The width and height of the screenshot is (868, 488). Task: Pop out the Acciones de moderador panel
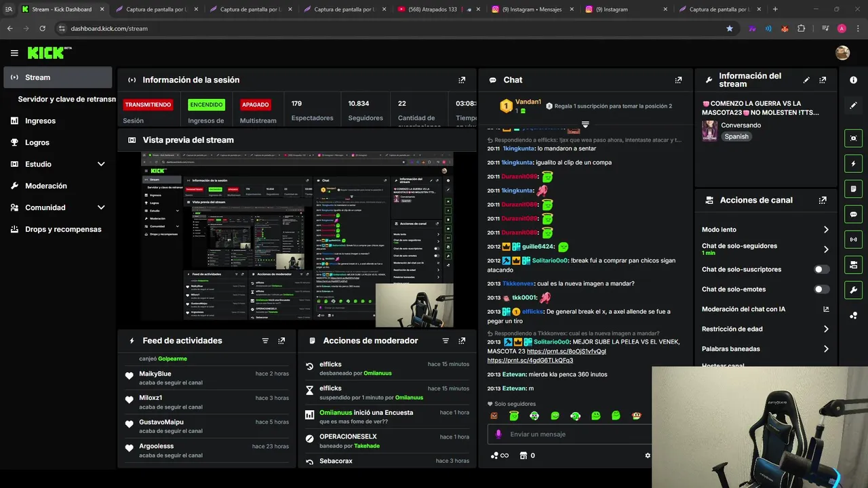point(462,341)
